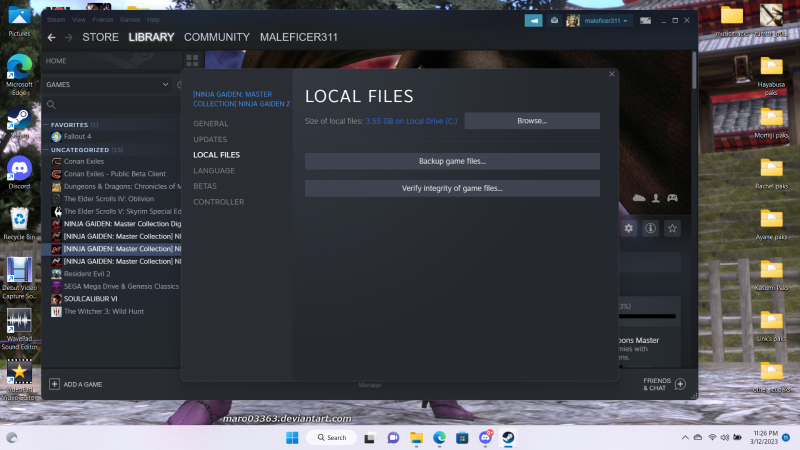Viewport: 800px width, 450px height.
Task: Open the View menu
Action: tap(79, 20)
